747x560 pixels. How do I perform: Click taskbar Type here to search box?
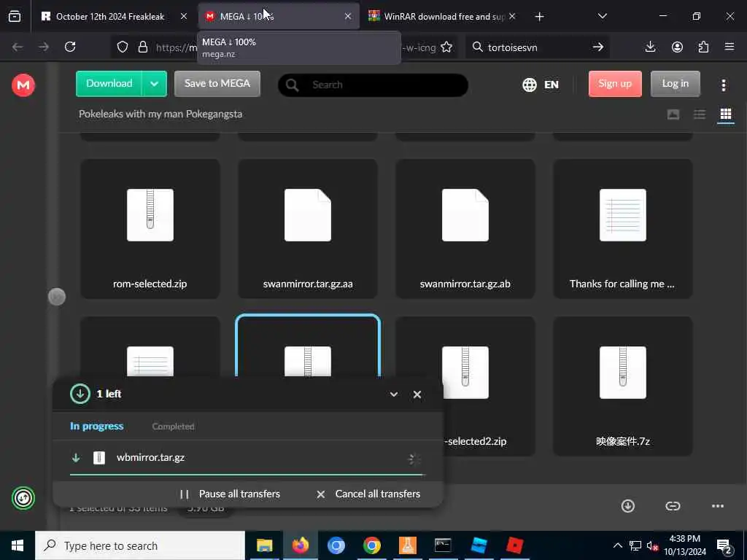coord(140,545)
